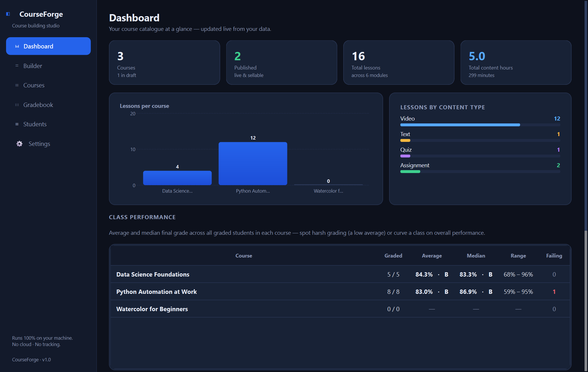Click the Lessons per course chart title

[x=144, y=106]
